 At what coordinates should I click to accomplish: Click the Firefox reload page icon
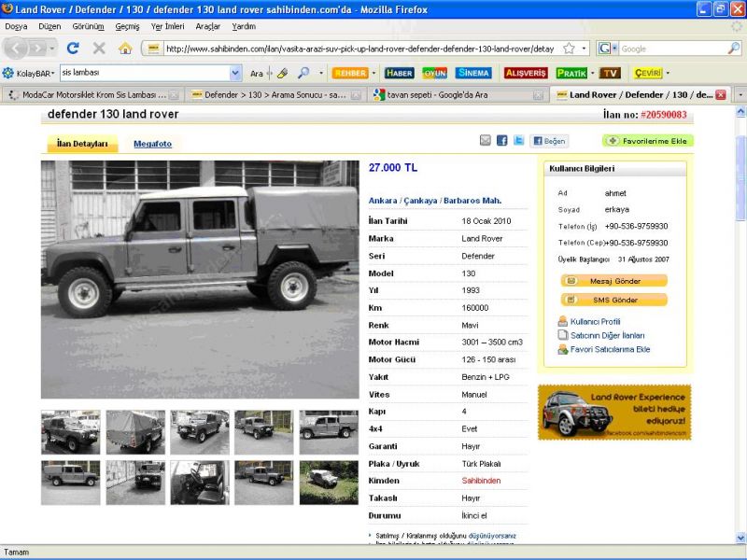(x=73, y=48)
